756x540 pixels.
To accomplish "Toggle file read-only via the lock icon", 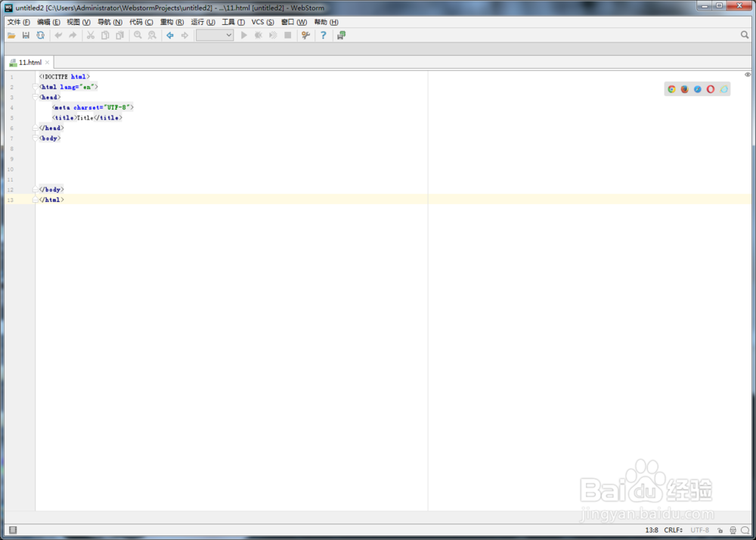I will point(720,529).
